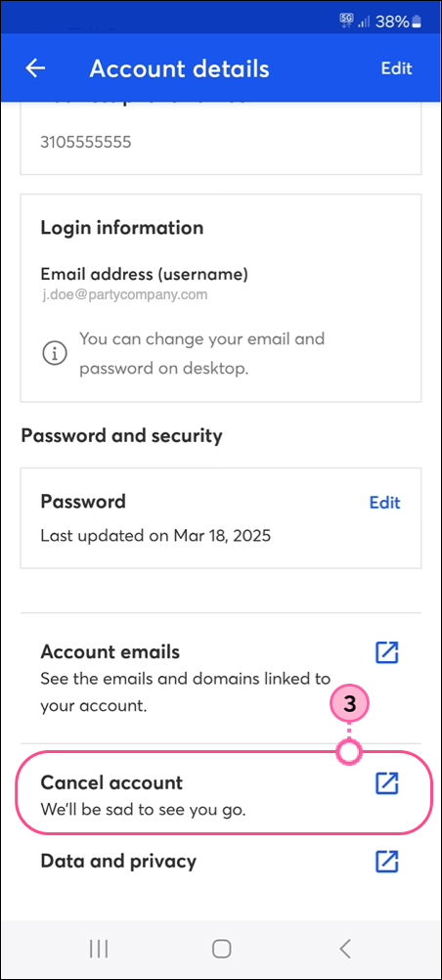Tap the Password last updated text
This screenshot has width=442, height=980.
click(x=155, y=536)
